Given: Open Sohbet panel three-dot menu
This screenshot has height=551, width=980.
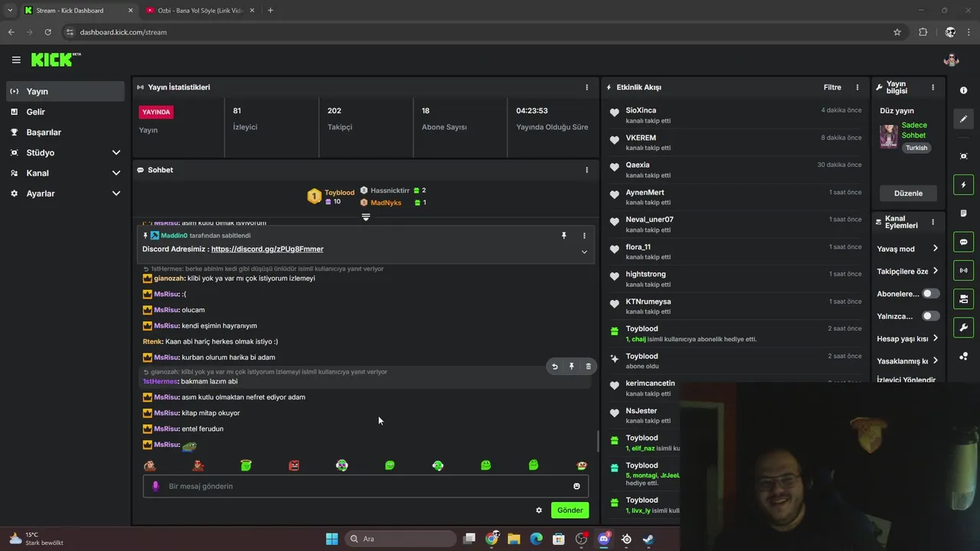Looking at the screenshot, I should [587, 170].
